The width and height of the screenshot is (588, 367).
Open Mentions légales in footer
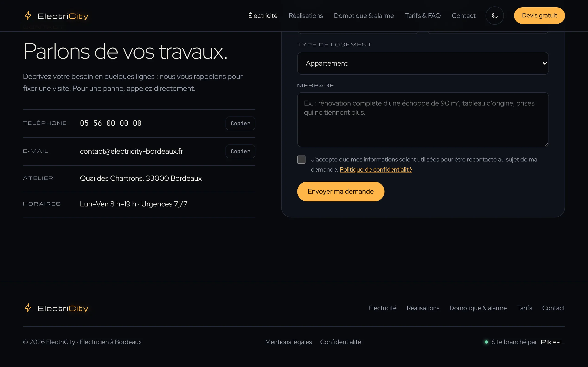[x=288, y=342]
